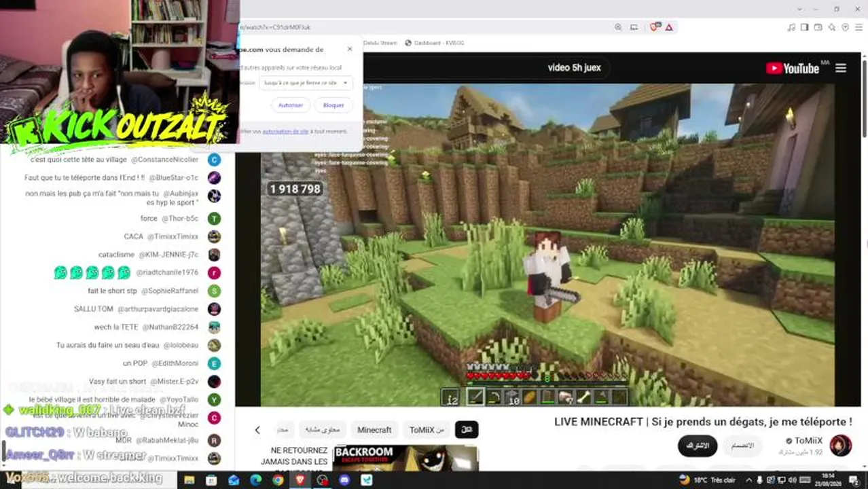This screenshot has height=489, width=868.
Task: Click the cast screen icon in address bar
Action: (x=634, y=27)
